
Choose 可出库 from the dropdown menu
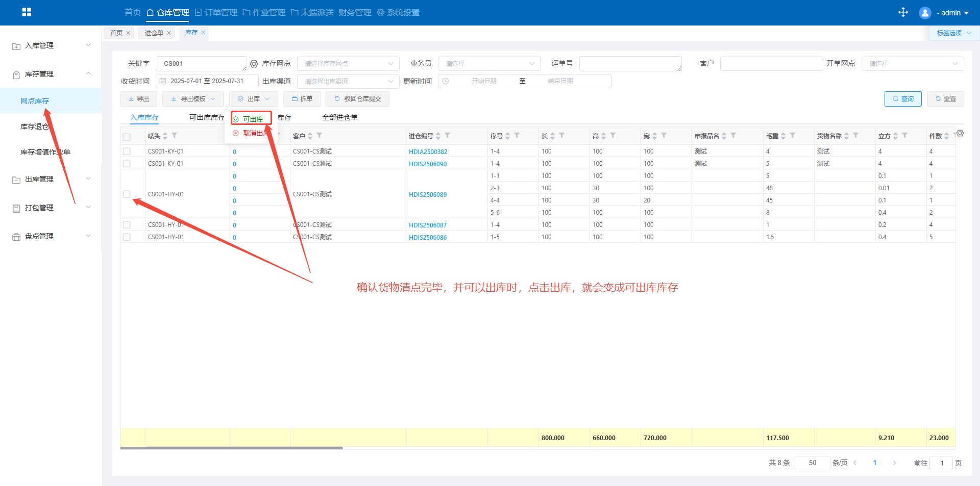pyautogui.click(x=252, y=119)
